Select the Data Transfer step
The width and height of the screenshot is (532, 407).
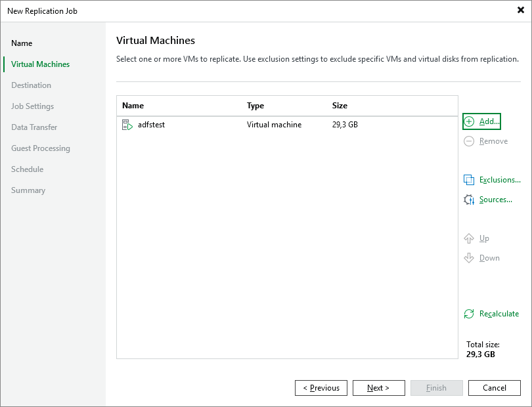(34, 127)
